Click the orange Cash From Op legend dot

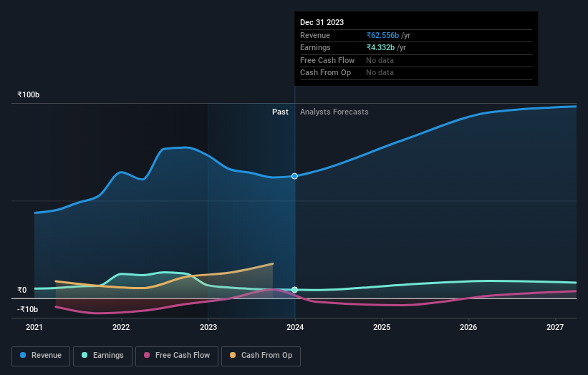point(233,355)
